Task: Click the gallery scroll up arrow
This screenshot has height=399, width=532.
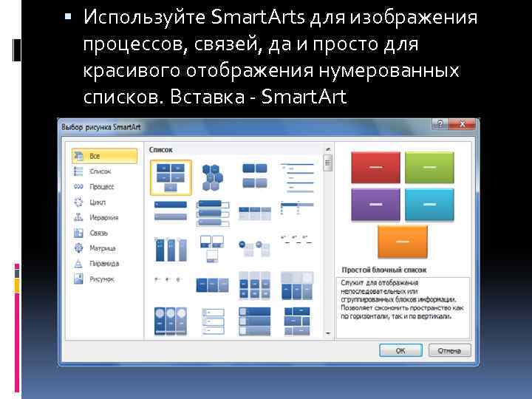Action: (x=328, y=149)
